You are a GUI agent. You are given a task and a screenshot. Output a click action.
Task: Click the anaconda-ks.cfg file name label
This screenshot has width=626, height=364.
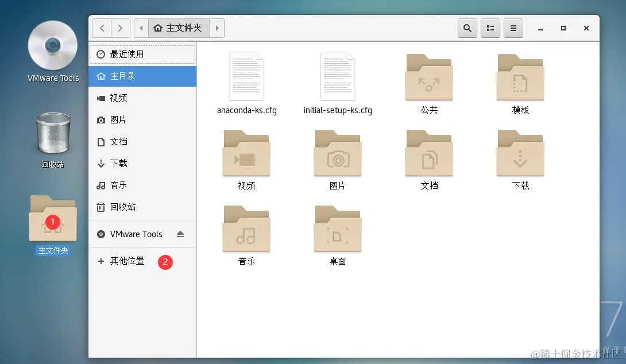tap(247, 110)
